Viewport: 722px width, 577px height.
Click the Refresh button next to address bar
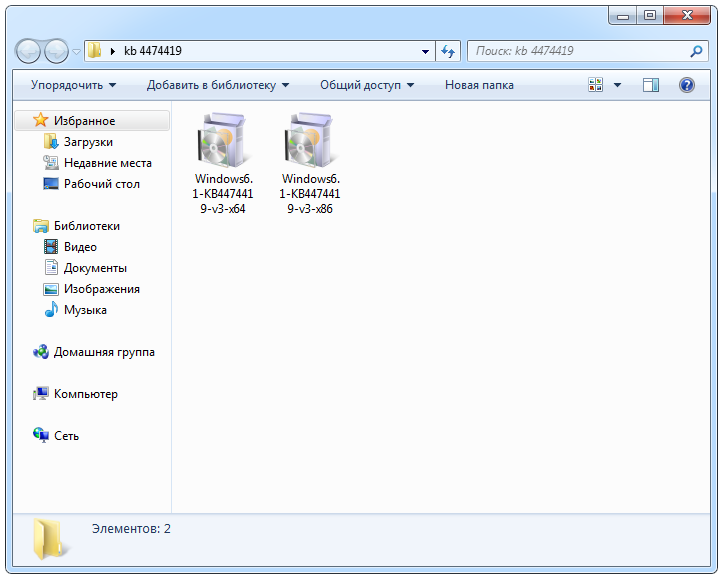pos(448,51)
